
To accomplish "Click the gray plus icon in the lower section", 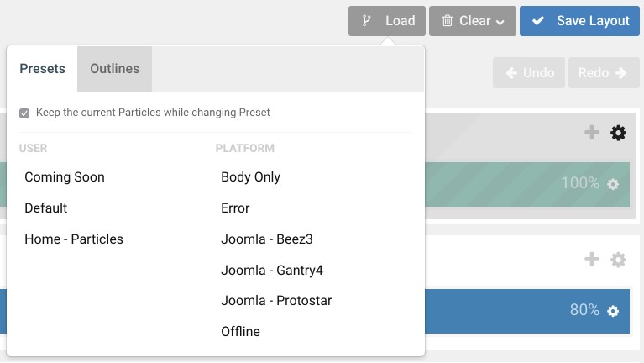I will click(592, 259).
